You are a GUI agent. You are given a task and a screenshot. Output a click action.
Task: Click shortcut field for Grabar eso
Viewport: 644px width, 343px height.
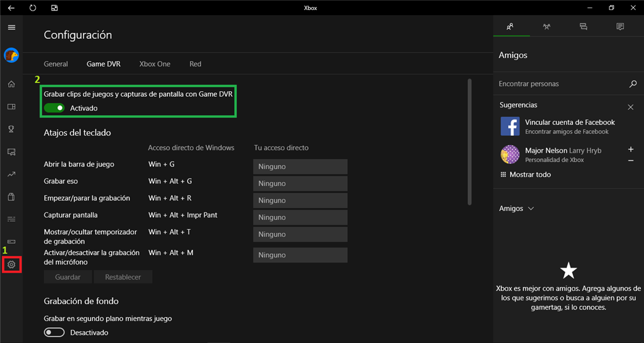300,183
